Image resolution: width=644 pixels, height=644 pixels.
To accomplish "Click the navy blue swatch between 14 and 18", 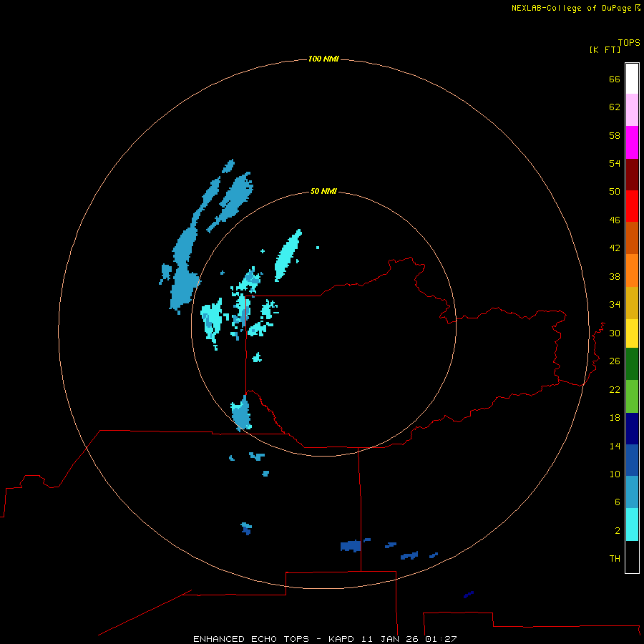I will [632, 429].
